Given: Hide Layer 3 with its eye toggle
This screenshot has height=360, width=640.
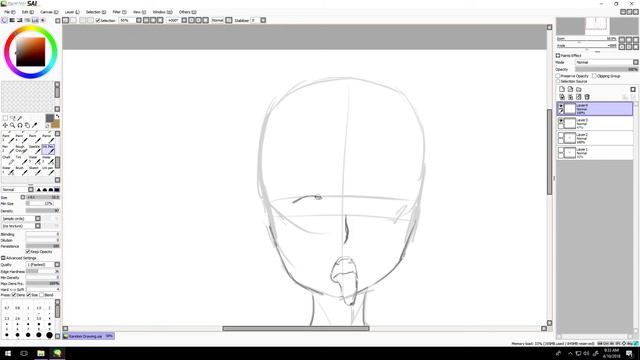Looking at the screenshot, I should click(x=561, y=121).
